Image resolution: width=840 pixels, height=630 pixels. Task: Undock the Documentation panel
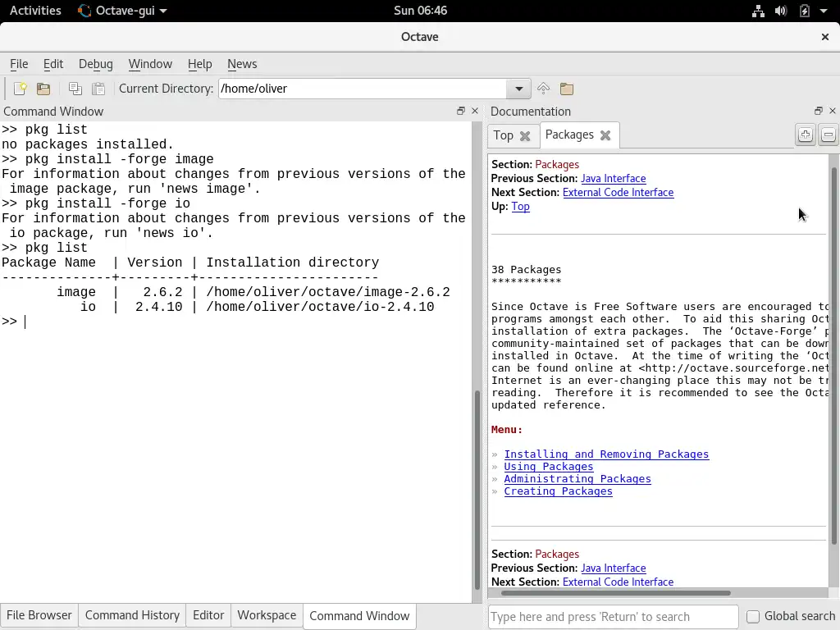[818, 111]
